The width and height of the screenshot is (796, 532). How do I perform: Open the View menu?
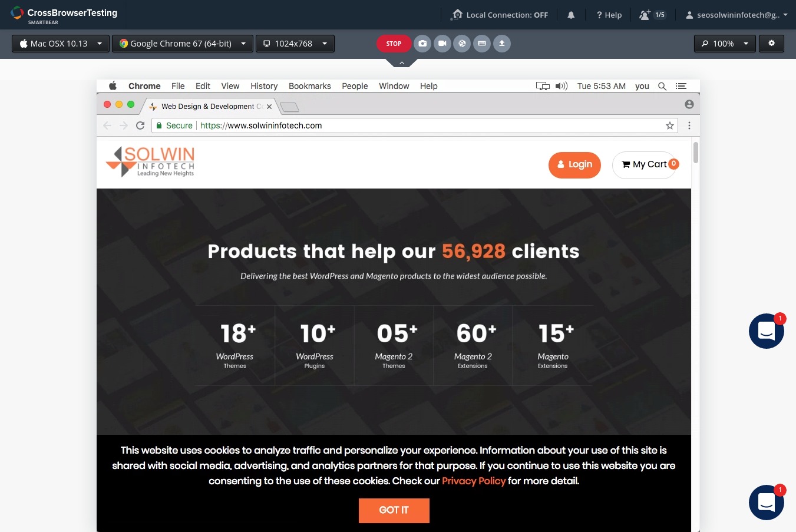(x=230, y=86)
